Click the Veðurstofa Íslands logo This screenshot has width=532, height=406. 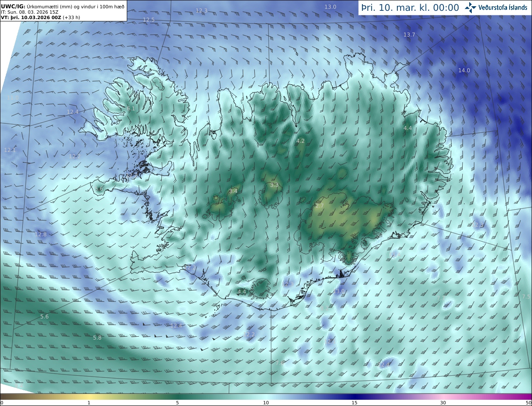[x=496, y=7]
